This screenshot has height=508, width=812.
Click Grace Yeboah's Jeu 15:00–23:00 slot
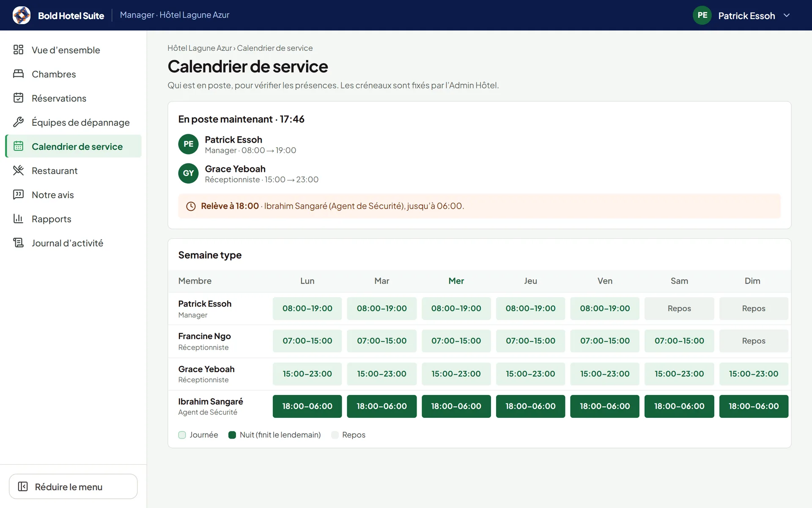pos(530,374)
